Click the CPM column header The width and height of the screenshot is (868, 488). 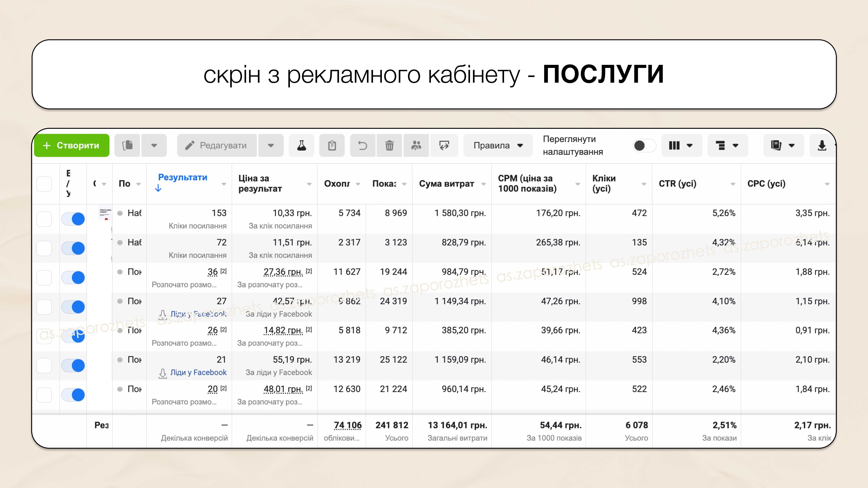point(527,184)
